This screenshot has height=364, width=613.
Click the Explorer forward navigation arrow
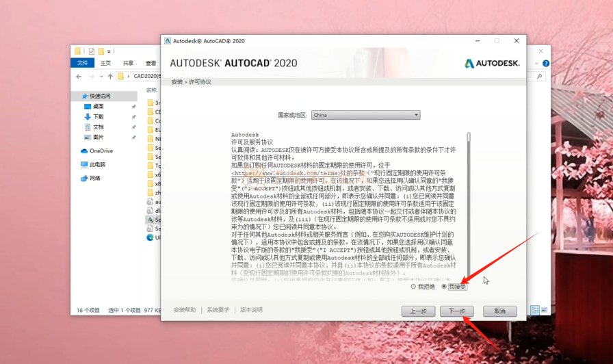click(92, 76)
